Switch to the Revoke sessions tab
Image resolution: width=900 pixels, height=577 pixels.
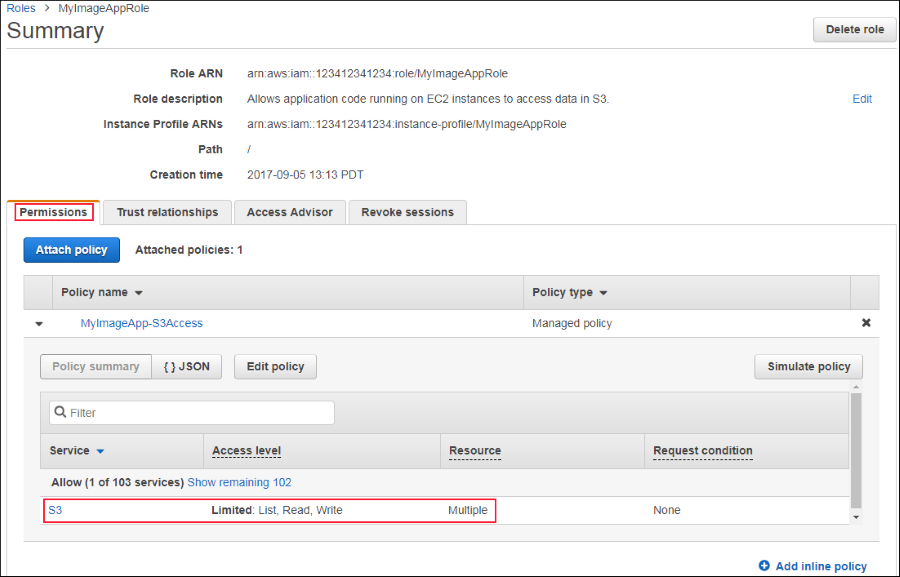click(x=405, y=212)
